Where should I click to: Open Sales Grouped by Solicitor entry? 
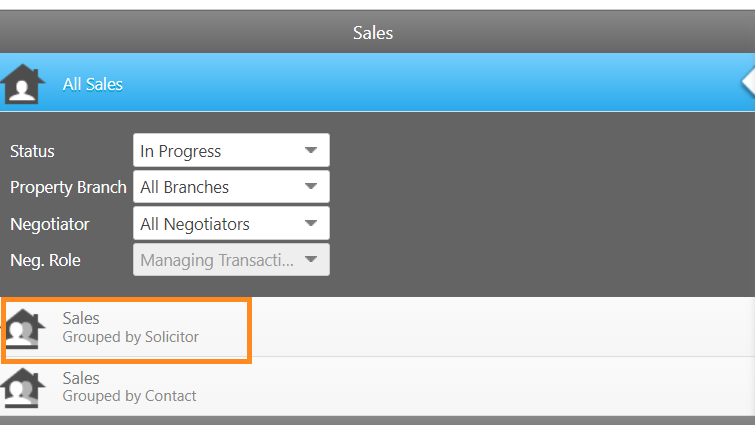[378, 327]
